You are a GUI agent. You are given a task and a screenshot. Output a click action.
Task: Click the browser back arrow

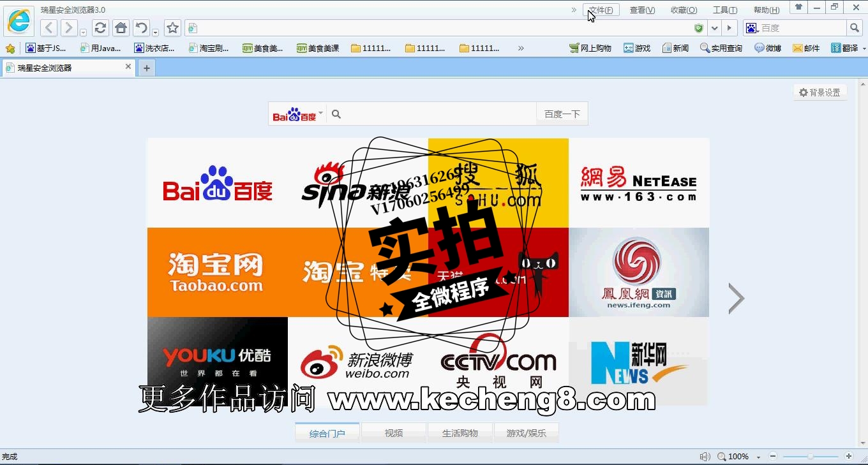tap(49, 28)
